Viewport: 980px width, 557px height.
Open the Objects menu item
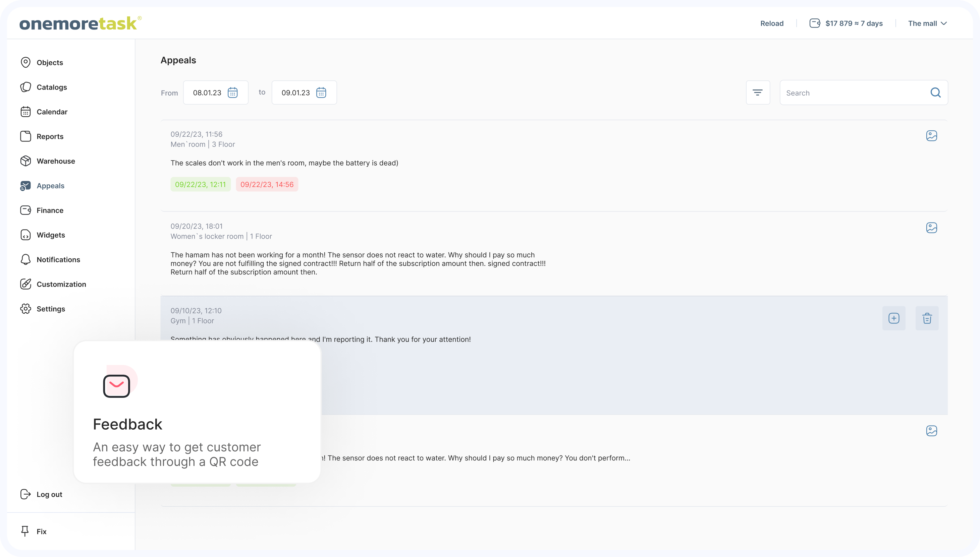(x=50, y=62)
